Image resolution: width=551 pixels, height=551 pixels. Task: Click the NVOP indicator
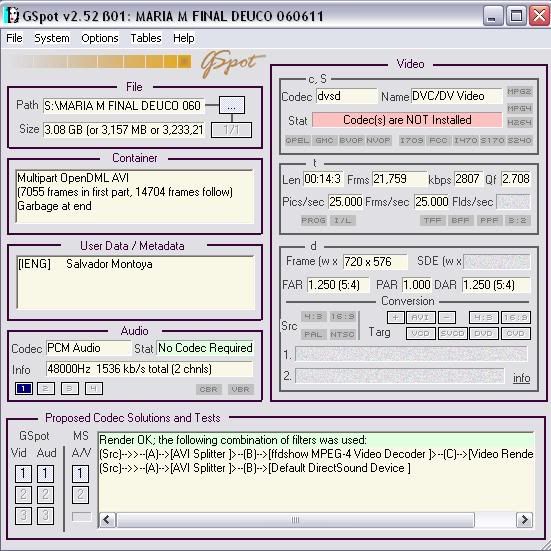378,140
